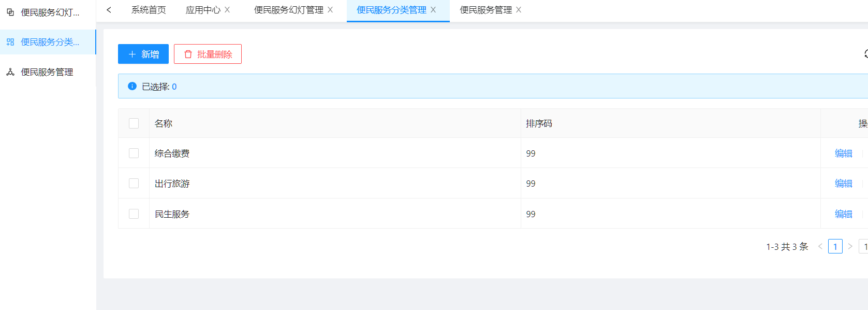Check the 综合缴费 row checkbox
Image resolution: width=868 pixels, height=310 pixels.
[134, 153]
